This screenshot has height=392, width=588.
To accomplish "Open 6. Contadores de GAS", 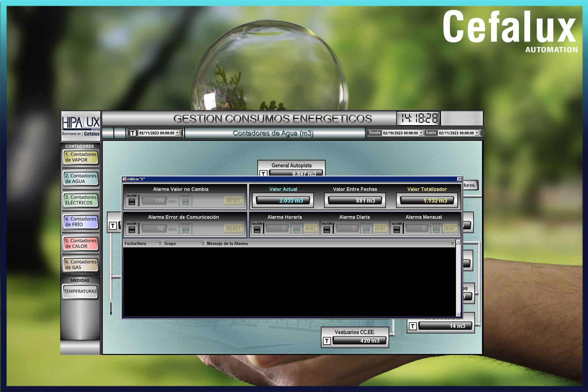I will click(x=81, y=265).
